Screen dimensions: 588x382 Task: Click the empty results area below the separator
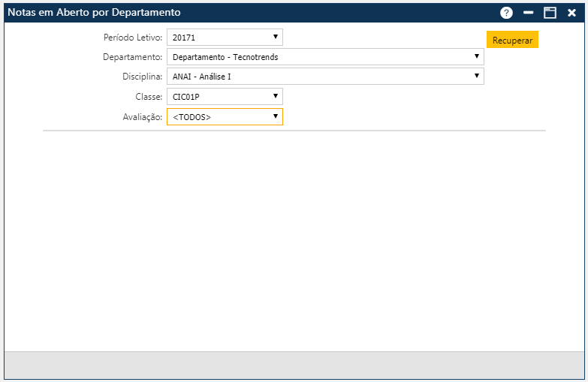(294, 240)
